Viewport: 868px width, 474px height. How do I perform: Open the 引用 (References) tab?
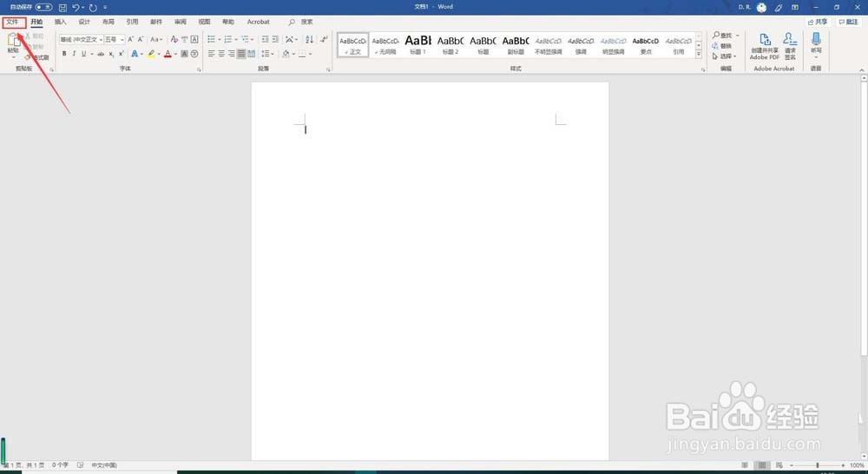(132, 22)
